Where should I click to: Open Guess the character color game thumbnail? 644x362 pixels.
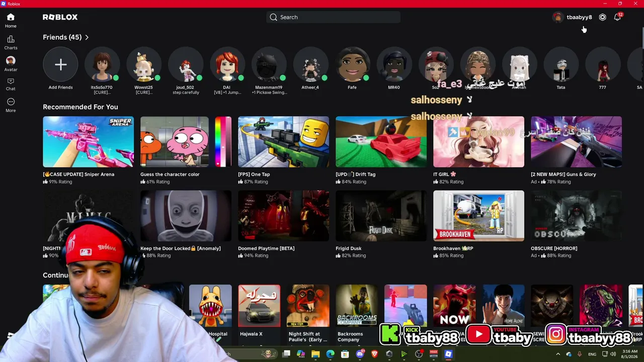[186, 142]
